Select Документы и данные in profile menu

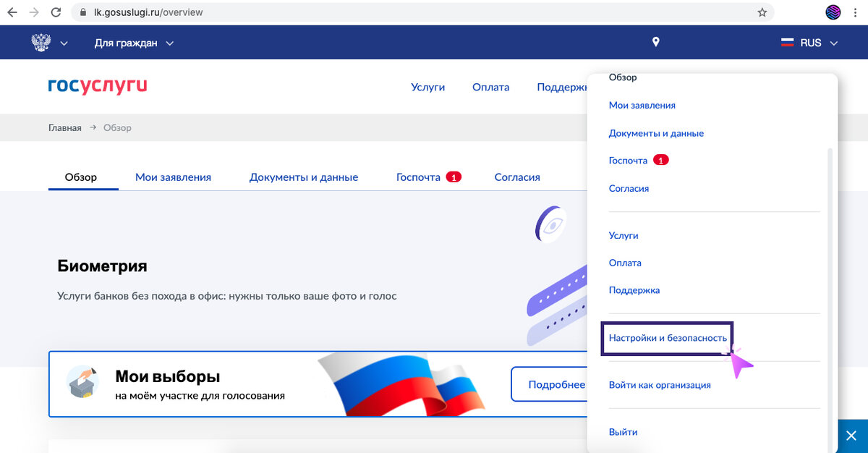coord(656,133)
